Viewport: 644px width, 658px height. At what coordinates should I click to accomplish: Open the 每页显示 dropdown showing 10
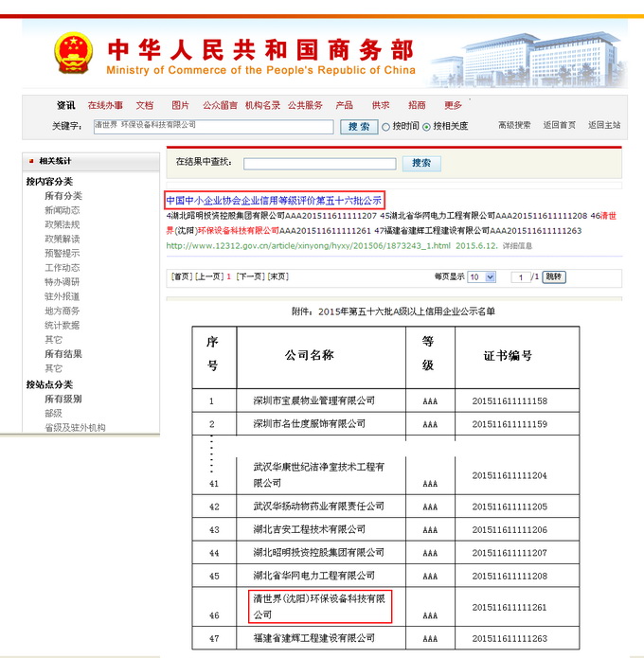[x=482, y=277]
